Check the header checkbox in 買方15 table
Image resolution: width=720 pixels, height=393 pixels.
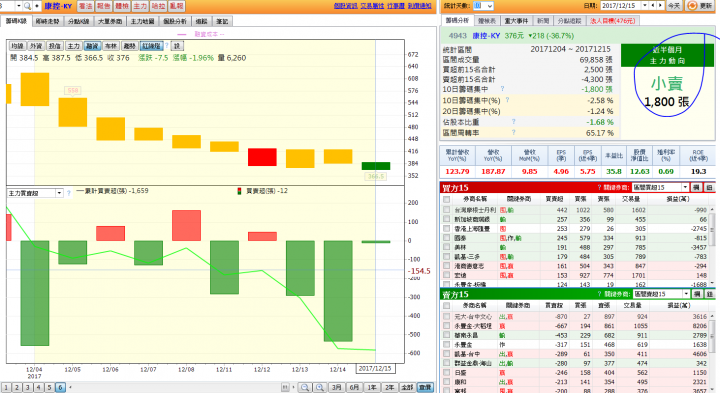click(x=446, y=199)
